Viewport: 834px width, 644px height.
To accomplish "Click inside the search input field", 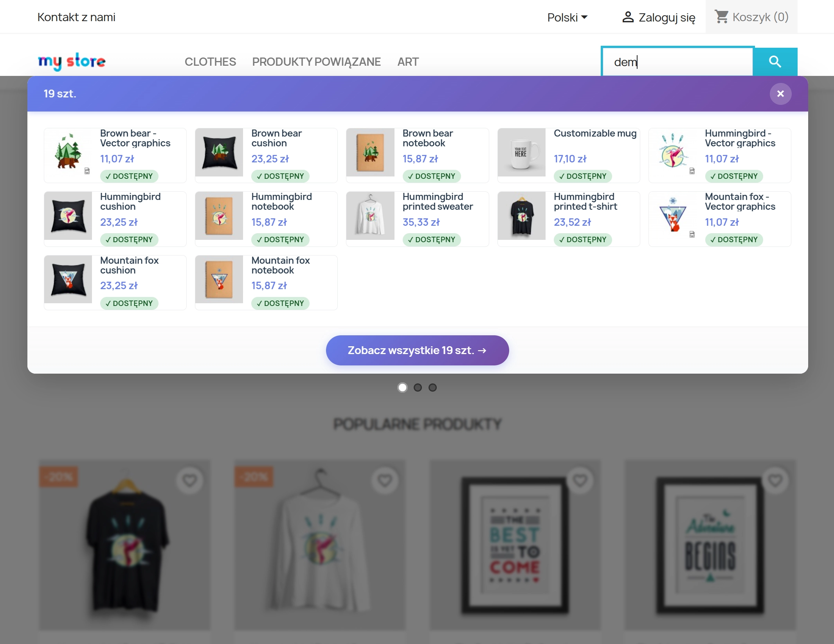I will (x=677, y=61).
